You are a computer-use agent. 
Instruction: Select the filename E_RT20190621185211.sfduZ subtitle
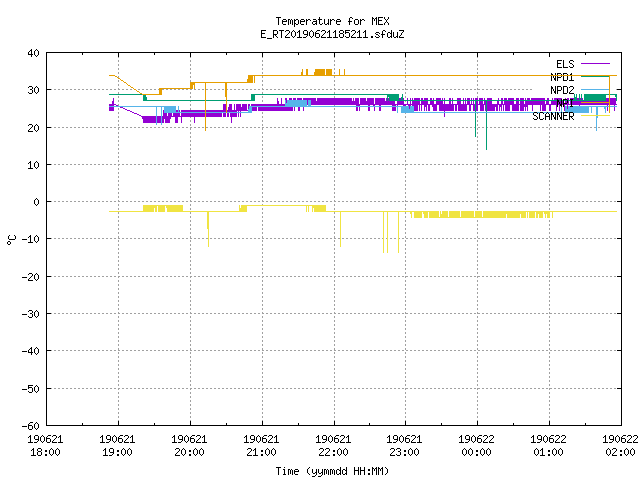tap(332, 34)
